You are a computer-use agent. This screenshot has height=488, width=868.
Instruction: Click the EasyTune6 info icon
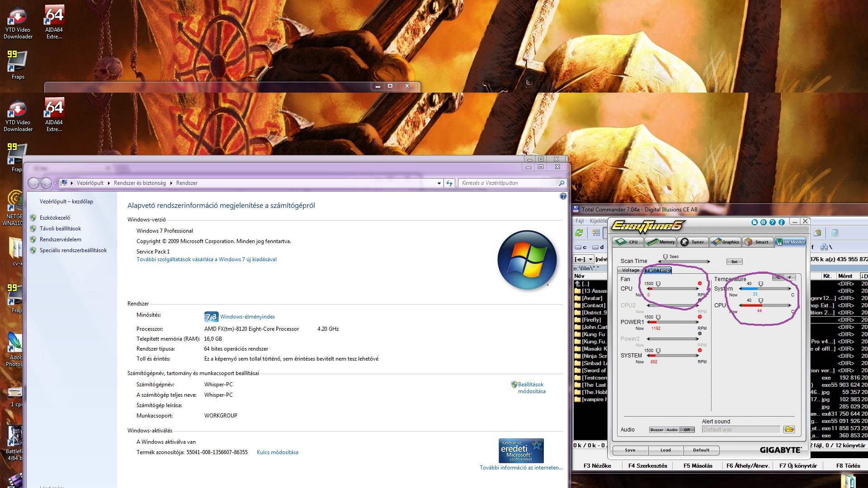(x=782, y=222)
